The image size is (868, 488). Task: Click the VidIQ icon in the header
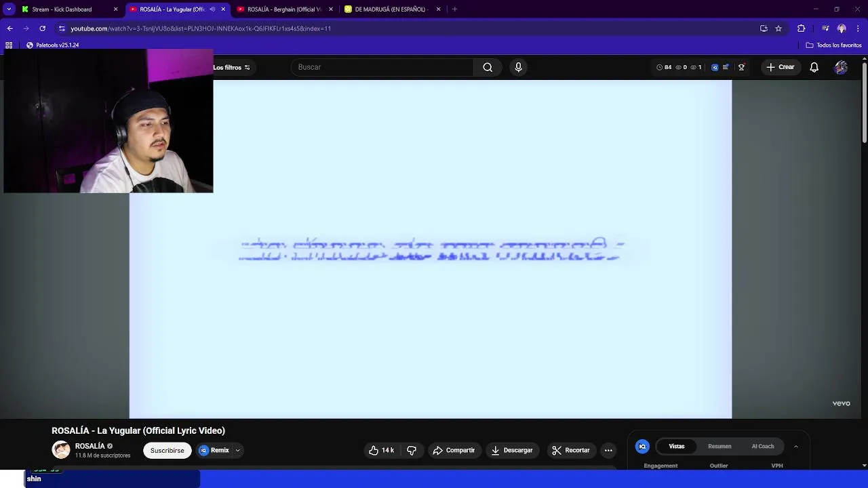tap(715, 67)
